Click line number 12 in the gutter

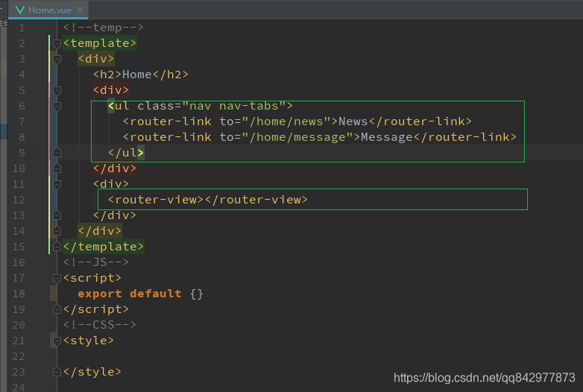[19, 200]
